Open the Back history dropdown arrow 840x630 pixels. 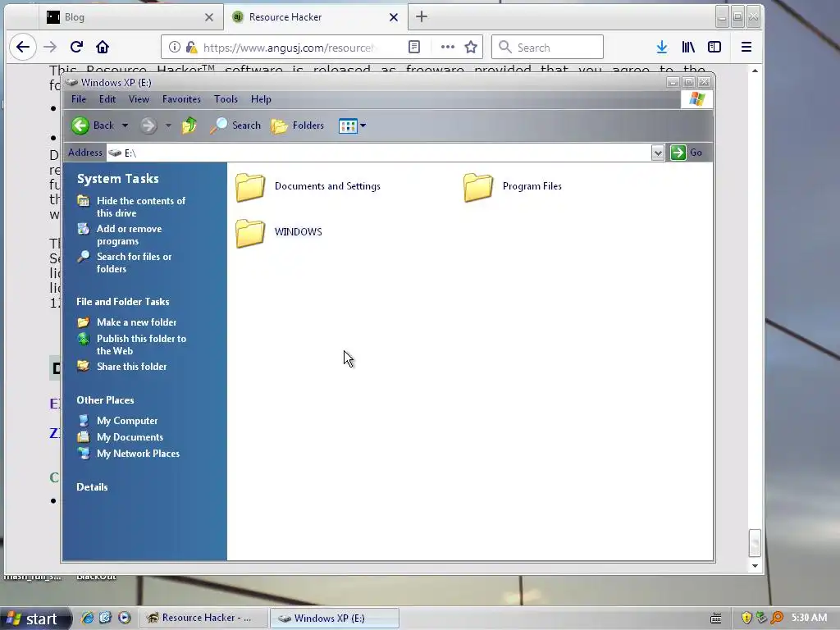125,126
